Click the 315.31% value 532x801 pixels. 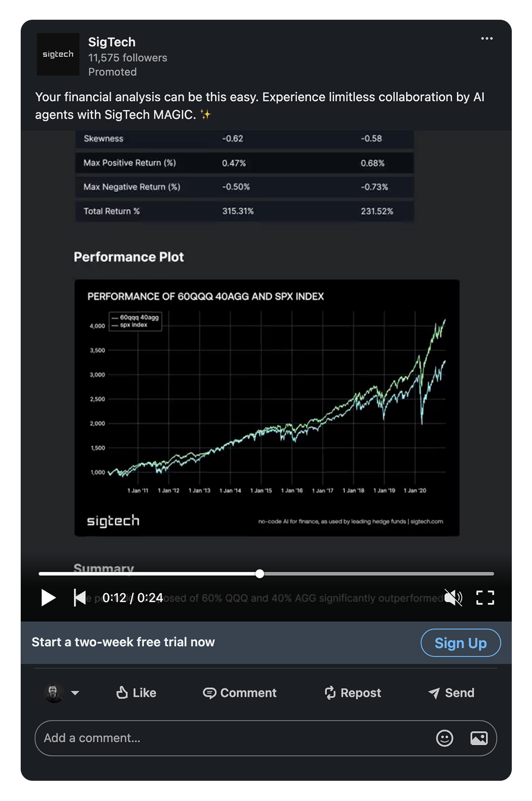click(238, 211)
